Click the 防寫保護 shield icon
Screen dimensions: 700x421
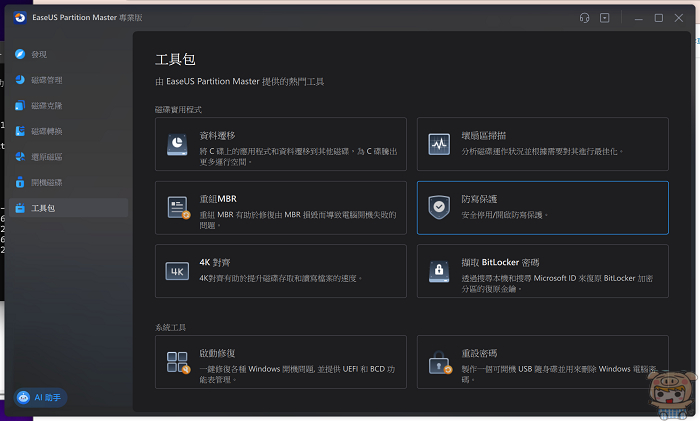438,207
